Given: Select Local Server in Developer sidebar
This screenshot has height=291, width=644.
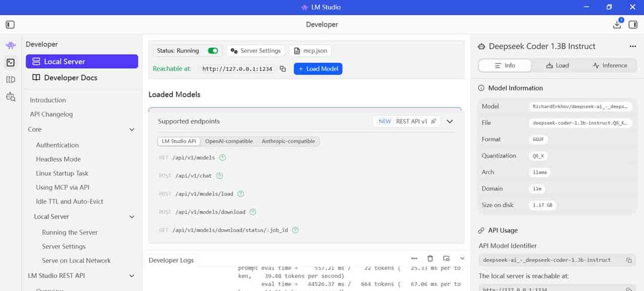Looking at the screenshot, I should pos(82,61).
